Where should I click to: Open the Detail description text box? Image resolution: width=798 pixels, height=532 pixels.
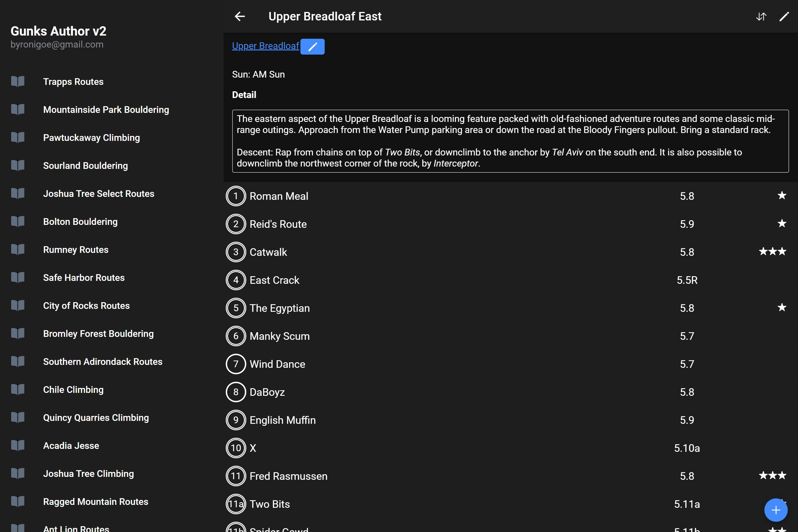tap(510, 141)
